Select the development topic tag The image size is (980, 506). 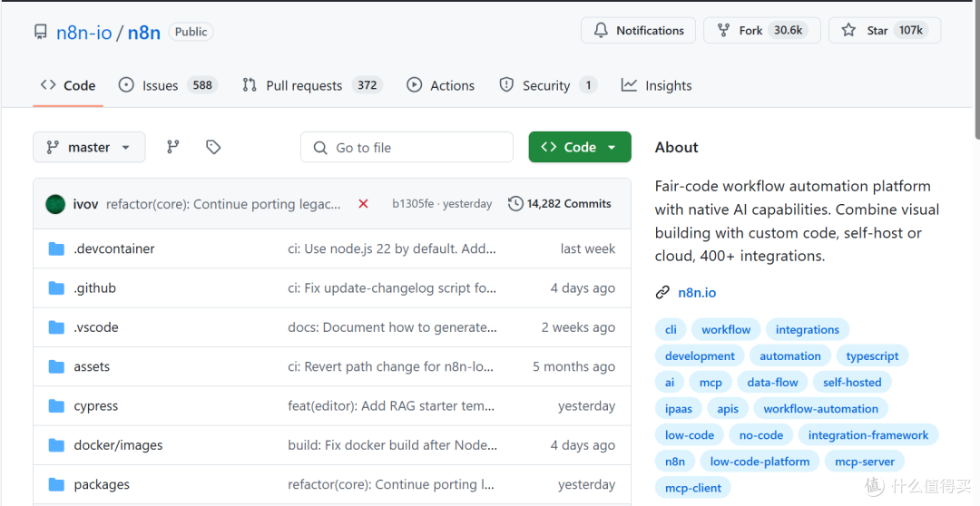(x=700, y=356)
